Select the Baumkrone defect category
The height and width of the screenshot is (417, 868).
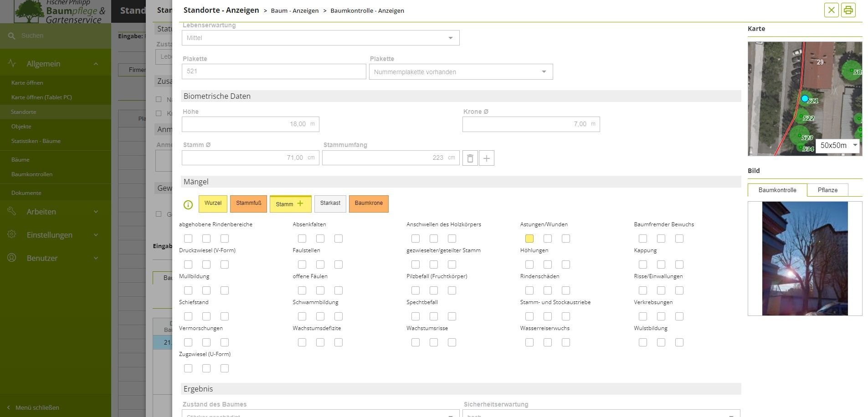point(369,203)
